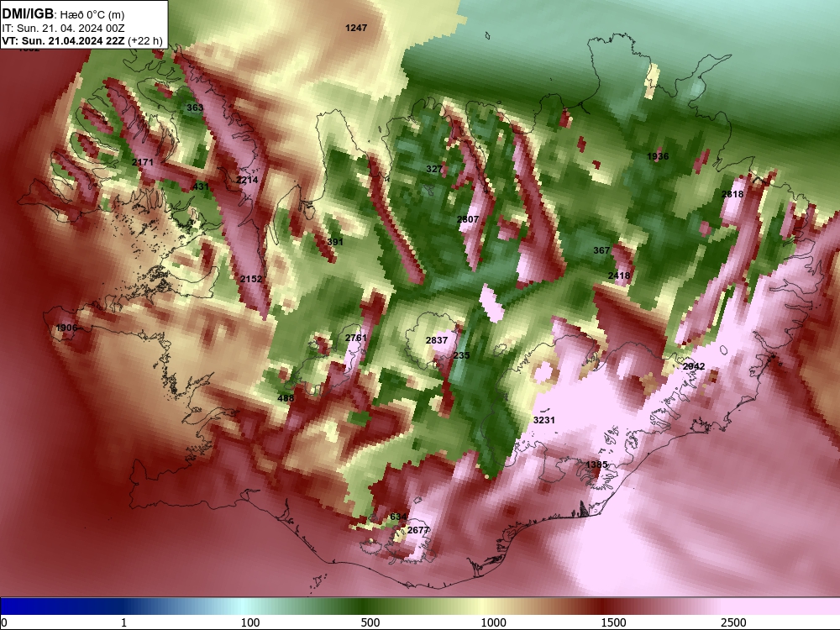Click the '2677' height value
The width and height of the screenshot is (840, 630).
(418, 530)
